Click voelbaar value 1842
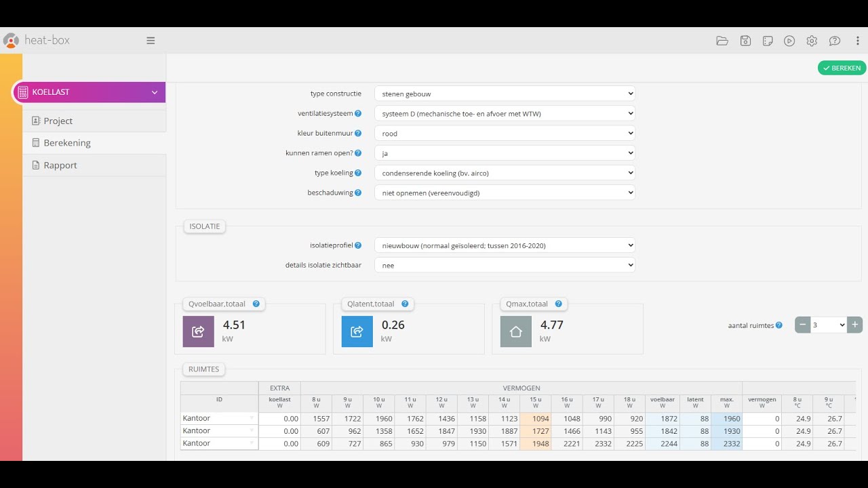 tap(663, 431)
